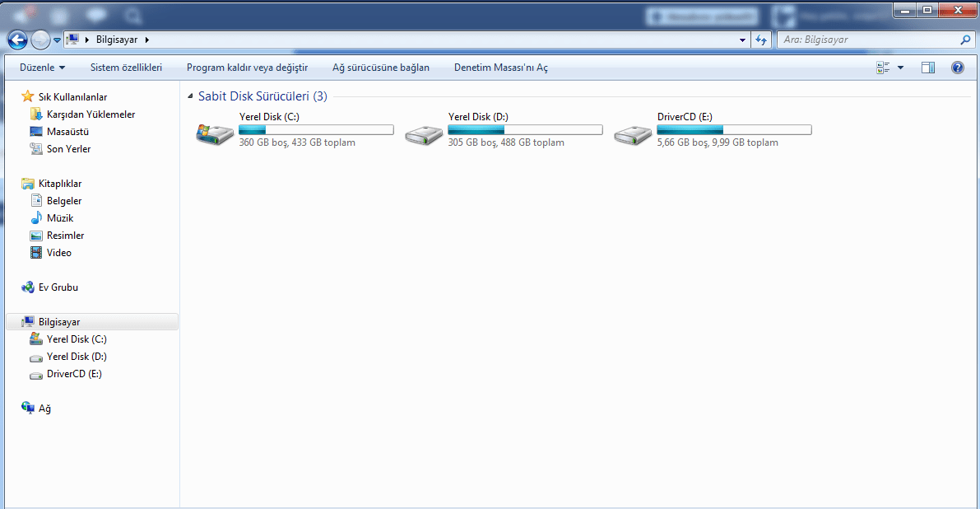Click the D: drive usage bar
The width and height of the screenshot is (980, 509).
coord(525,130)
